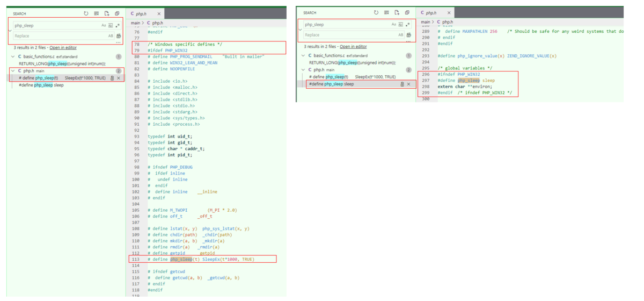644x301 pixels.
Task: Toggle Match Whole Word in left window search
Action: (111, 25)
